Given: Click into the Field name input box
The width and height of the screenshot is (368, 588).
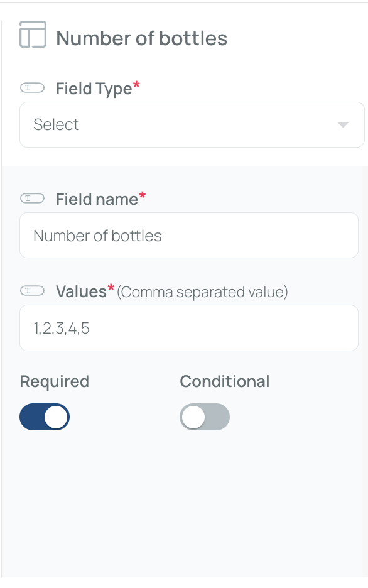Looking at the screenshot, I should pos(189,236).
